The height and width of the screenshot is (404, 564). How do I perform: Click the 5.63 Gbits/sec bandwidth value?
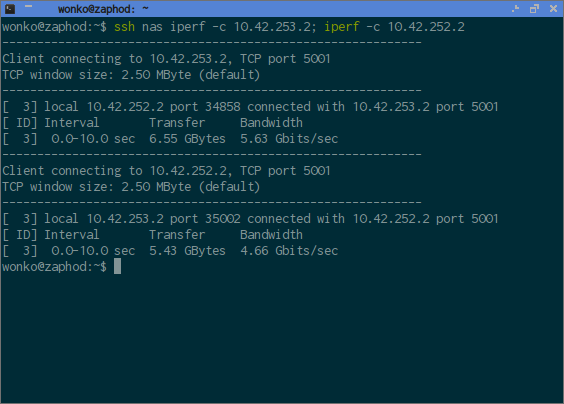[x=289, y=139]
